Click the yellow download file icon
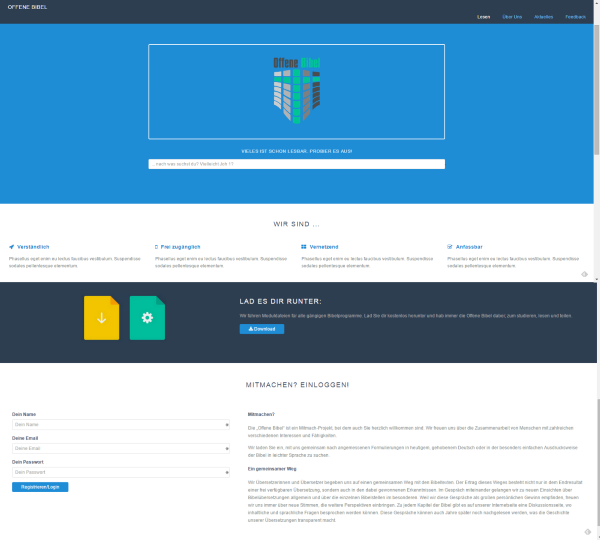 (x=101, y=318)
